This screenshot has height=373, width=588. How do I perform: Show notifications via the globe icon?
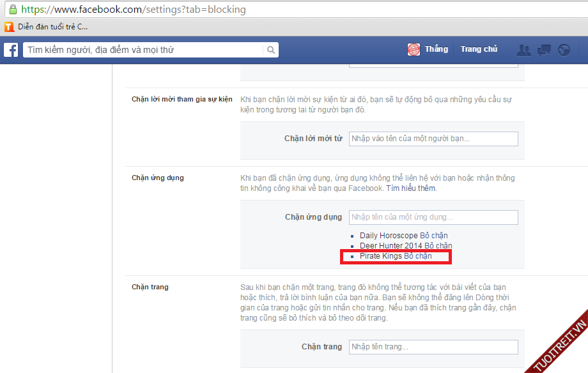click(564, 50)
